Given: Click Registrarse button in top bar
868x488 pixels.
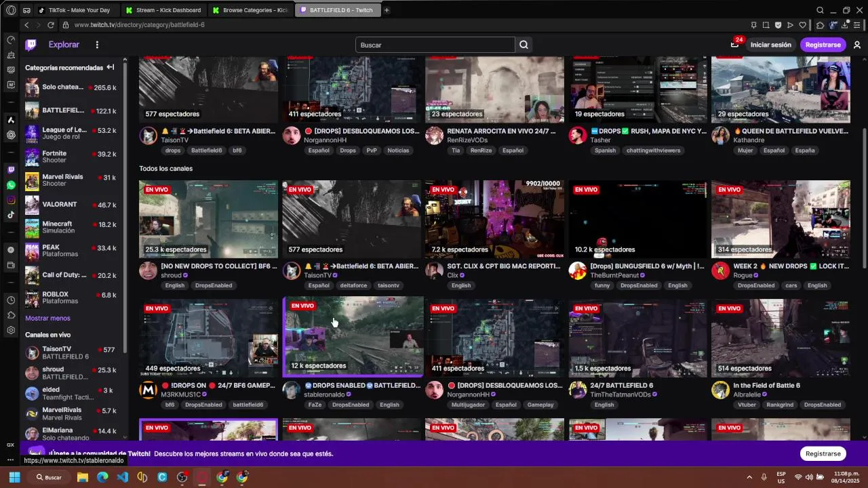Looking at the screenshot, I should click(823, 45).
